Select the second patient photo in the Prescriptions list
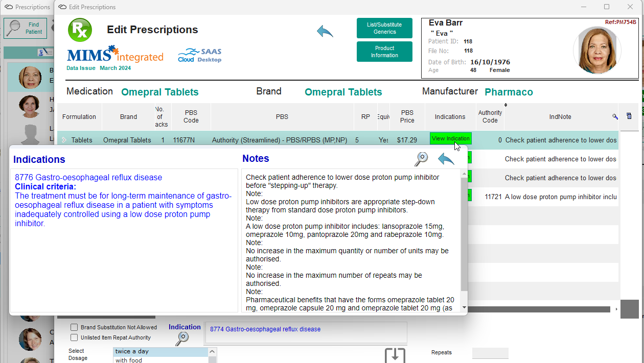This screenshot has width=644, height=363. (x=30, y=106)
